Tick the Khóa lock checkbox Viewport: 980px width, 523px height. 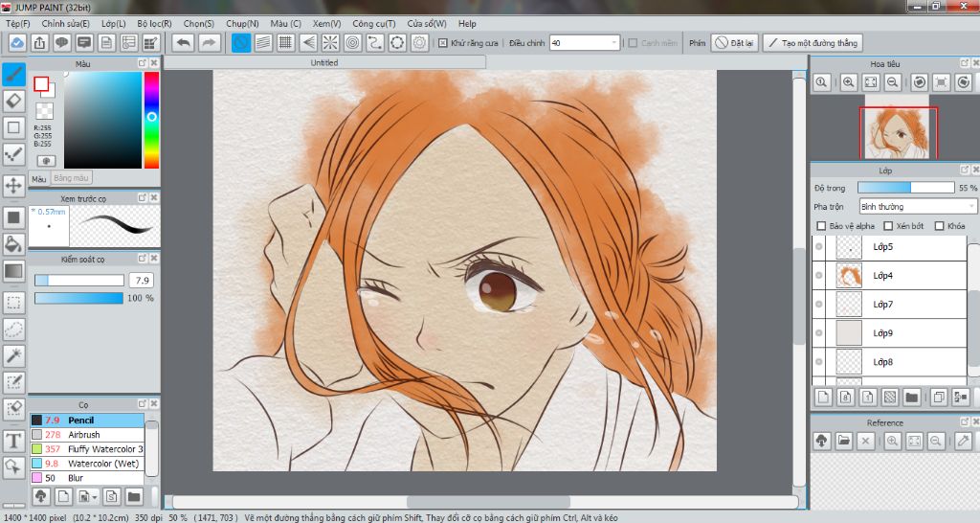click(x=940, y=226)
